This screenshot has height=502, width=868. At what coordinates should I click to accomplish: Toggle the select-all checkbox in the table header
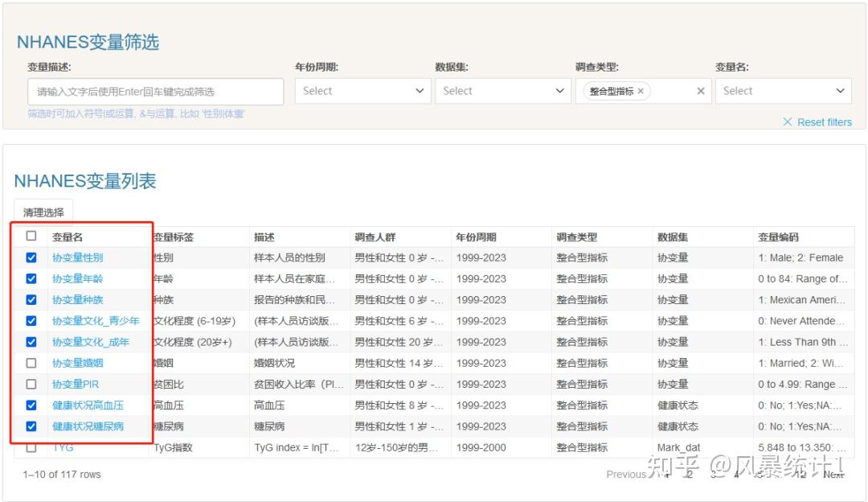31,237
